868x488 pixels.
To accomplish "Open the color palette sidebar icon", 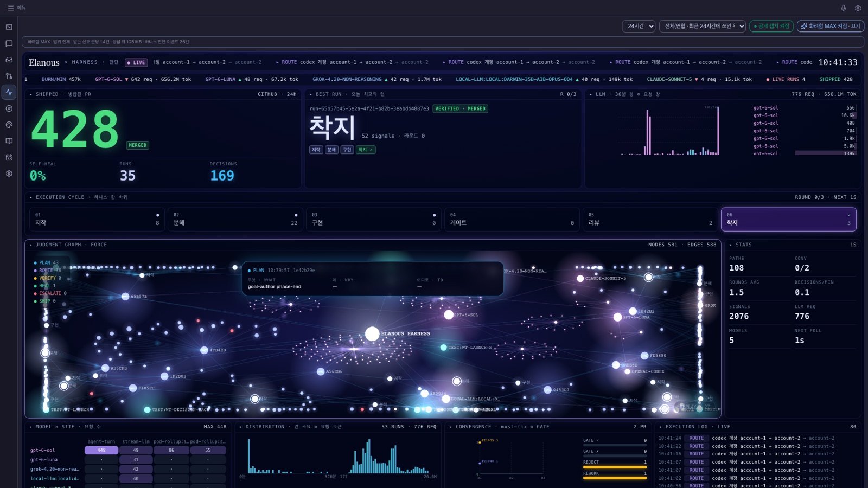I will click(9, 125).
